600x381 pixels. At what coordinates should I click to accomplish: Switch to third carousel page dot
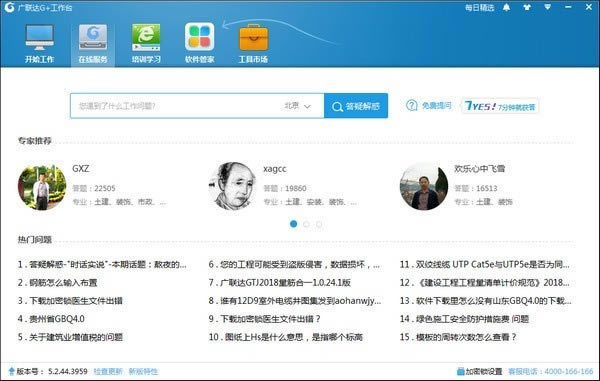[x=319, y=224]
